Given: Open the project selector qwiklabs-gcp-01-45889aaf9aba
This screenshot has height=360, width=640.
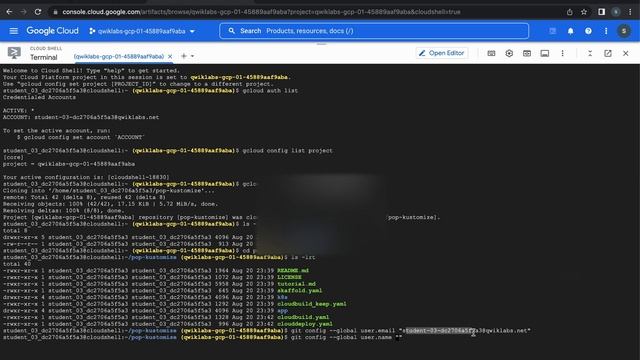Looking at the screenshot, I should 142,31.
